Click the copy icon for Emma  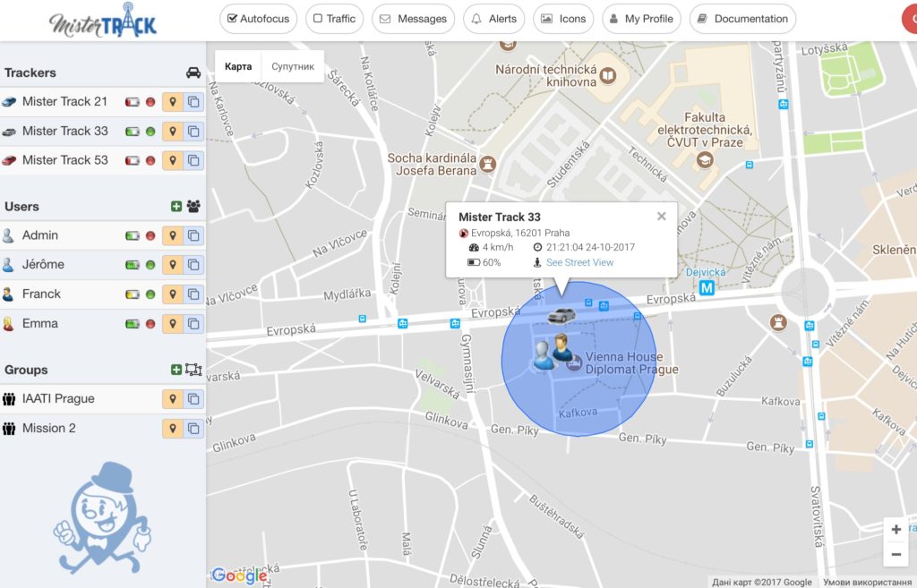click(193, 323)
